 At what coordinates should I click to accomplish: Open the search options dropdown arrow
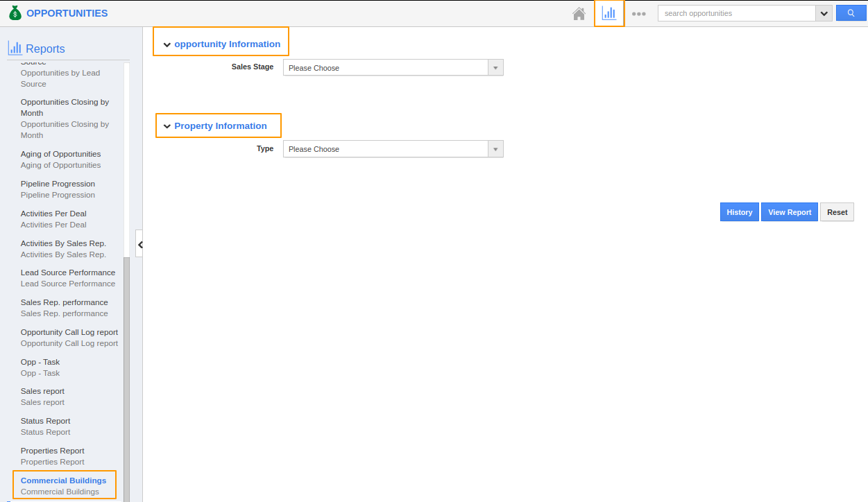pyautogui.click(x=824, y=13)
